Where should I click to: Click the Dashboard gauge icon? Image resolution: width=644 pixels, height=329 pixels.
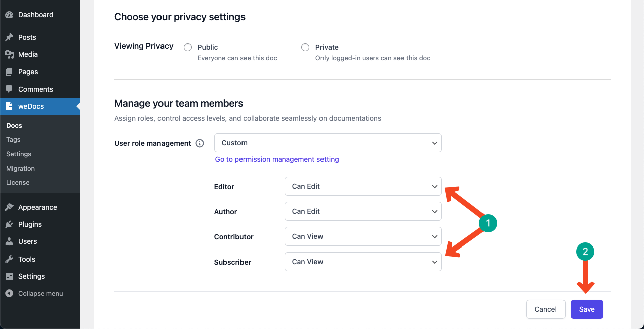tap(9, 15)
